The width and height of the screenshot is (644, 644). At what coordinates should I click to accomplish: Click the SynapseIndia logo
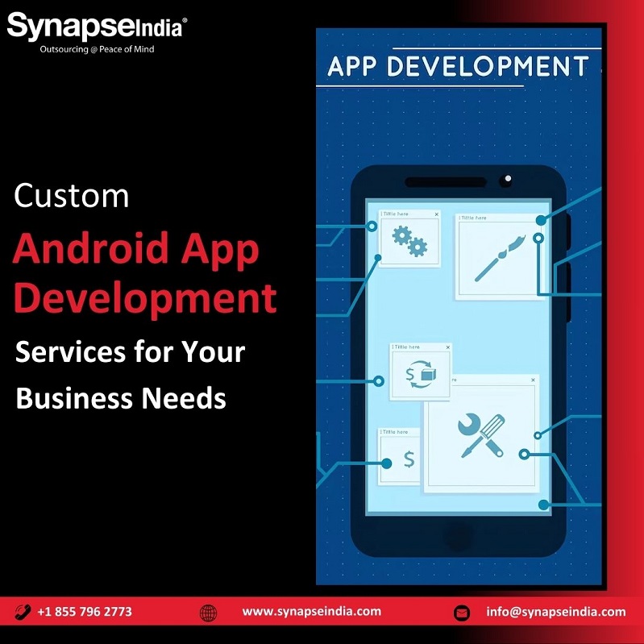click(x=98, y=32)
